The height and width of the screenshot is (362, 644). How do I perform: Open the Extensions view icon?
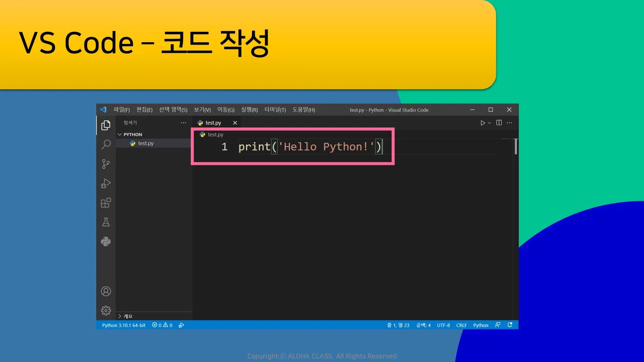[x=106, y=203]
